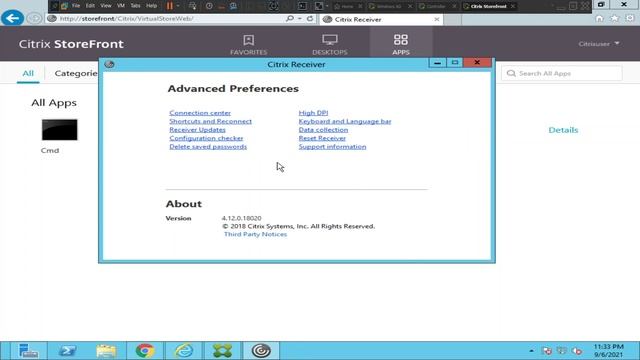Click the storefront URL address bar
Image resolution: width=640 pixels, height=360 pixels.
click(x=163, y=19)
